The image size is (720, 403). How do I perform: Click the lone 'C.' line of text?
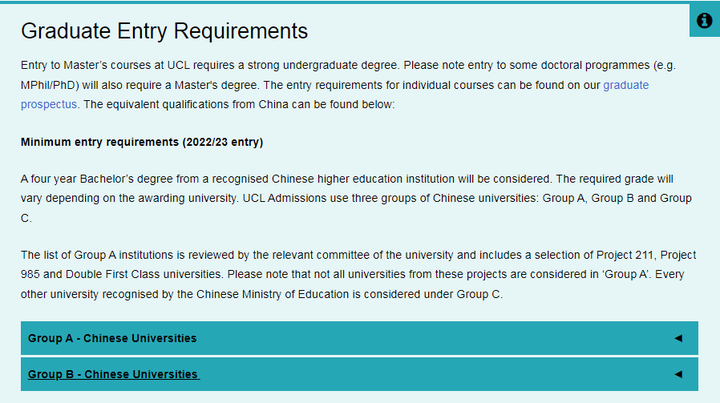tap(26, 218)
